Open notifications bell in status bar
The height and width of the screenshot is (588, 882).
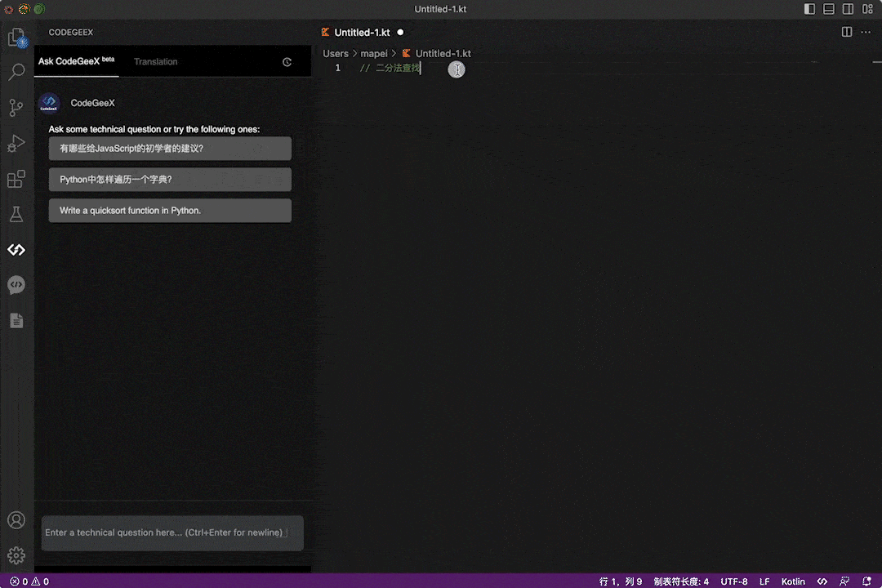(866, 581)
